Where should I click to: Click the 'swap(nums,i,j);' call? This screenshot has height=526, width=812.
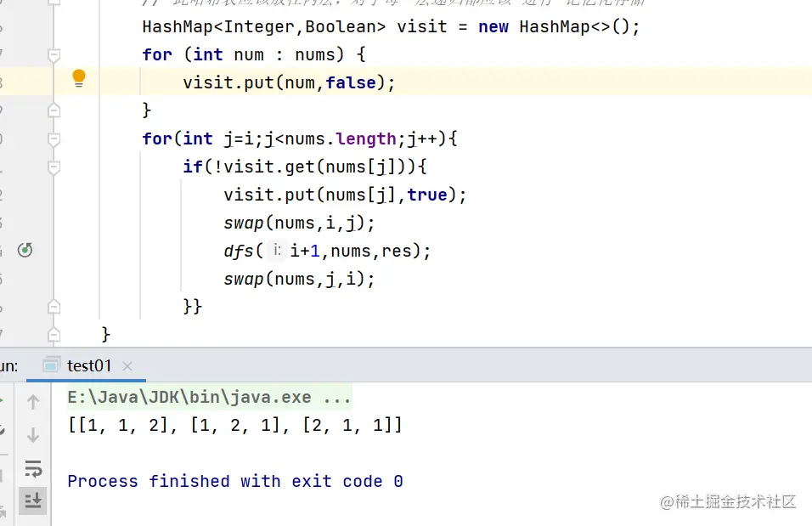[299, 223]
